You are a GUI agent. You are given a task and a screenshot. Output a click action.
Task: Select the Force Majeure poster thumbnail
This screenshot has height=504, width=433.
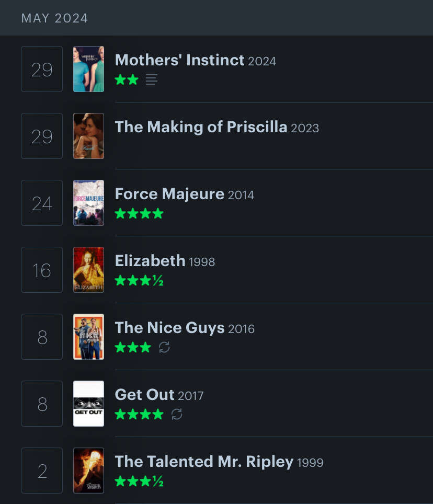click(x=89, y=203)
